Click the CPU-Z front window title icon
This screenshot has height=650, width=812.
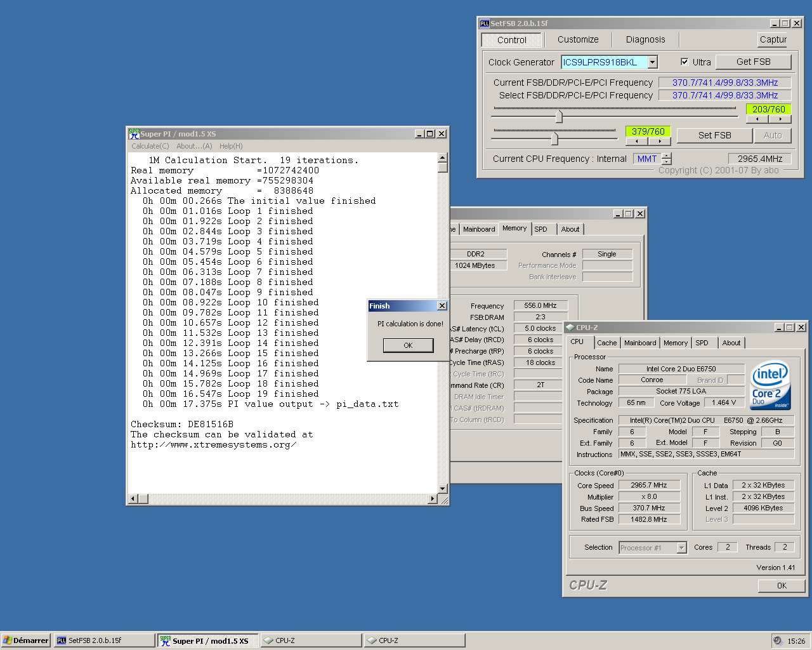(x=570, y=328)
